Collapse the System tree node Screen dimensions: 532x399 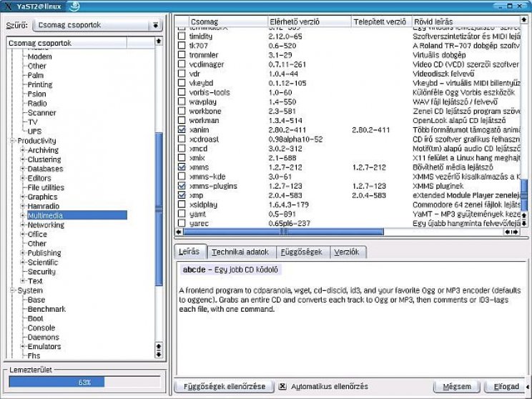point(13,290)
